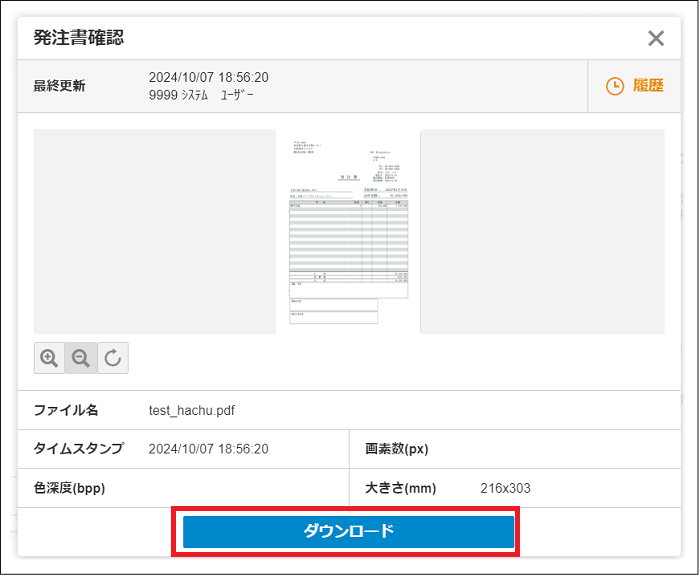Click the 最終更新 label
Image resolution: width=700 pixels, height=577 pixels.
pos(60,86)
